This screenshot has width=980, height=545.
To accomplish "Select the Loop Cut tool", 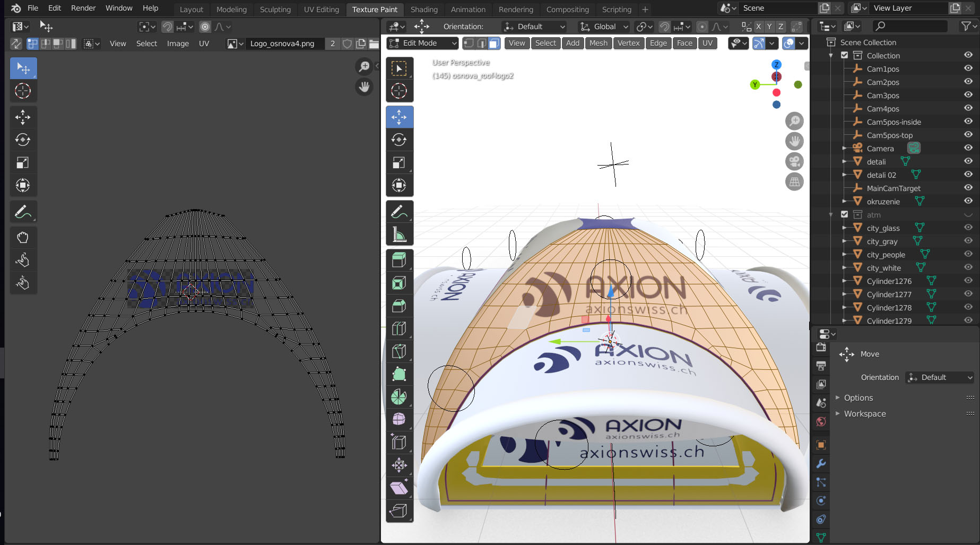I will click(x=399, y=328).
